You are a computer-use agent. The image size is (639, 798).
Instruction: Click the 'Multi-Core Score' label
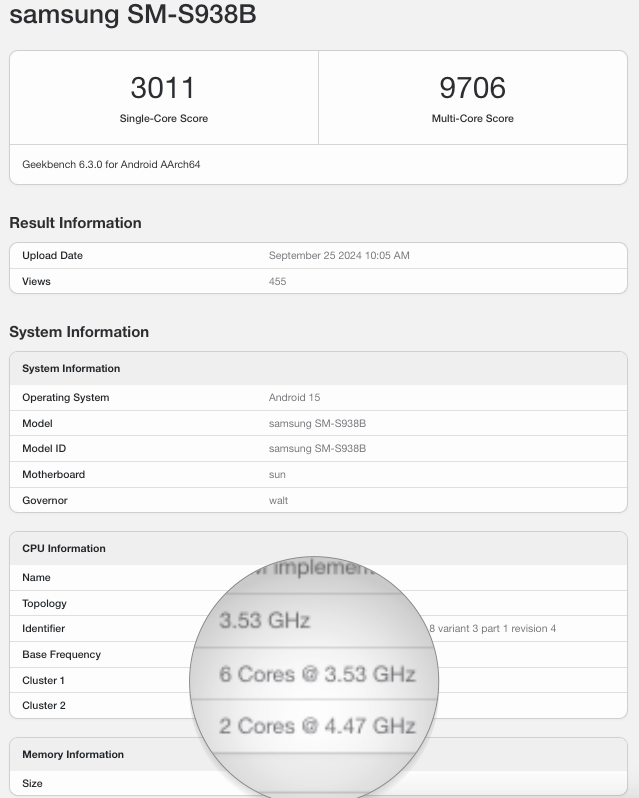coord(473,119)
